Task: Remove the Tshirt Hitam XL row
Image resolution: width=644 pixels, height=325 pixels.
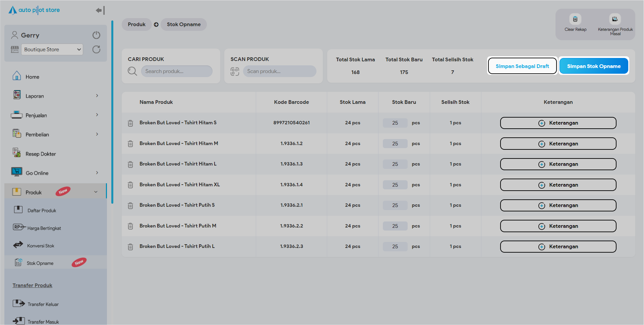Action: tap(130, 185)
